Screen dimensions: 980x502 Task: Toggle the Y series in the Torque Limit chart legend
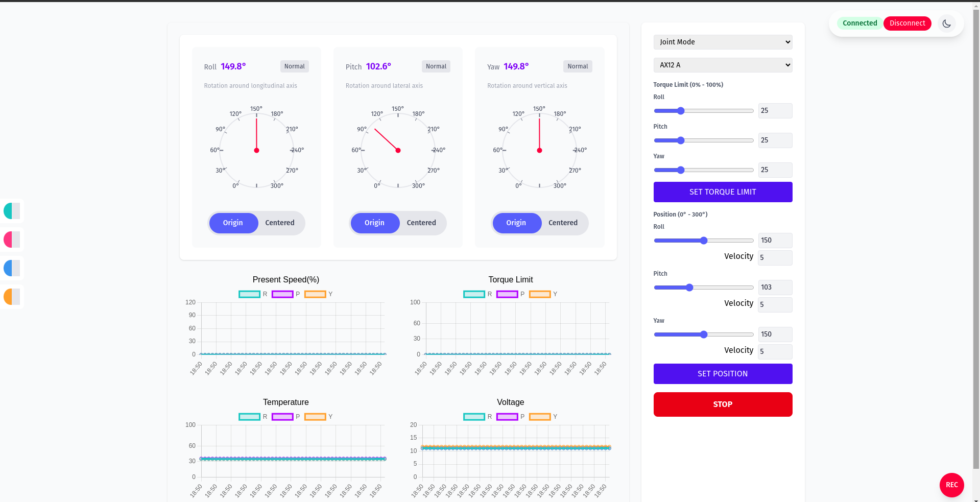[x=541, y=294]
